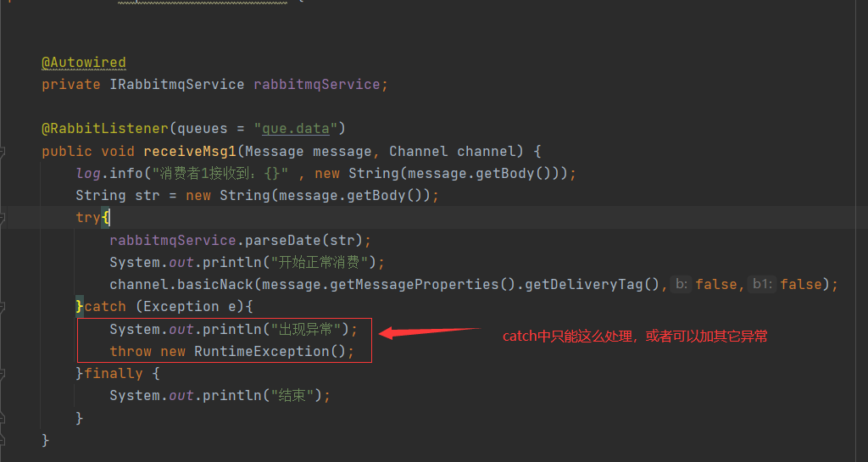Click the try keyword
This screenshot has height=462, width=868.
(88, 218)
